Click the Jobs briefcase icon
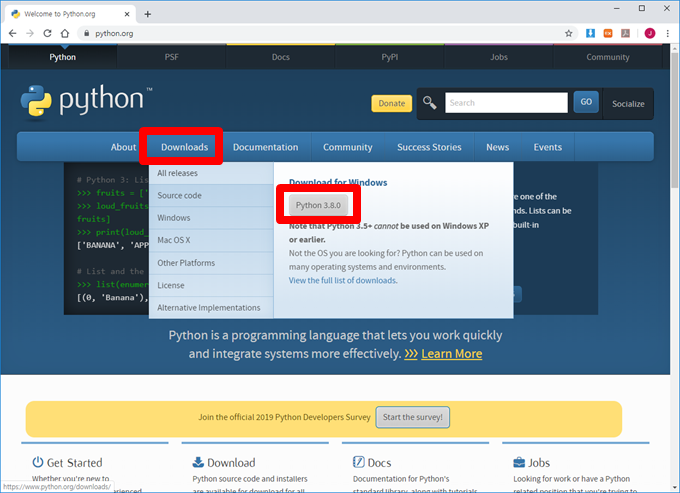680x493 pixels. click(519, 462)
